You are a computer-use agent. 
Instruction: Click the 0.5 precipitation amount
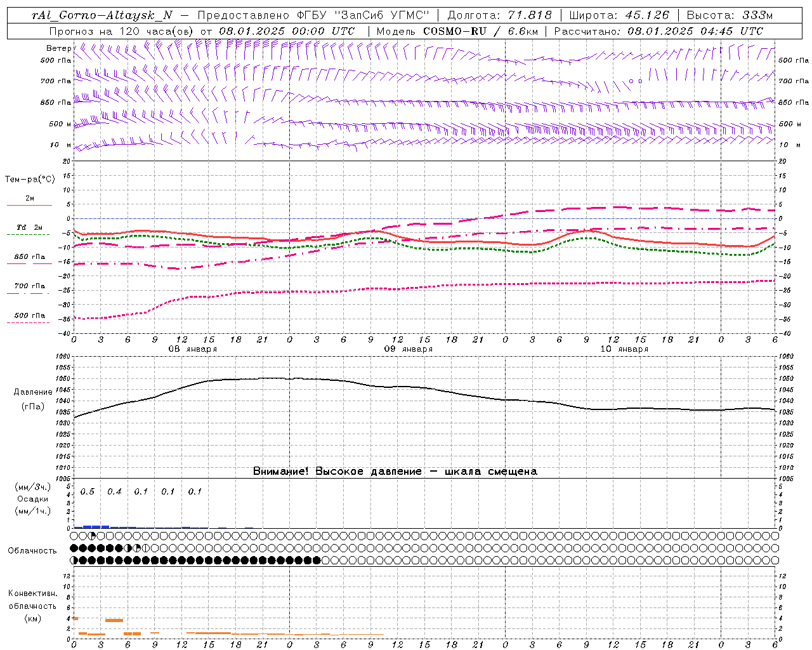coord(88,492)
